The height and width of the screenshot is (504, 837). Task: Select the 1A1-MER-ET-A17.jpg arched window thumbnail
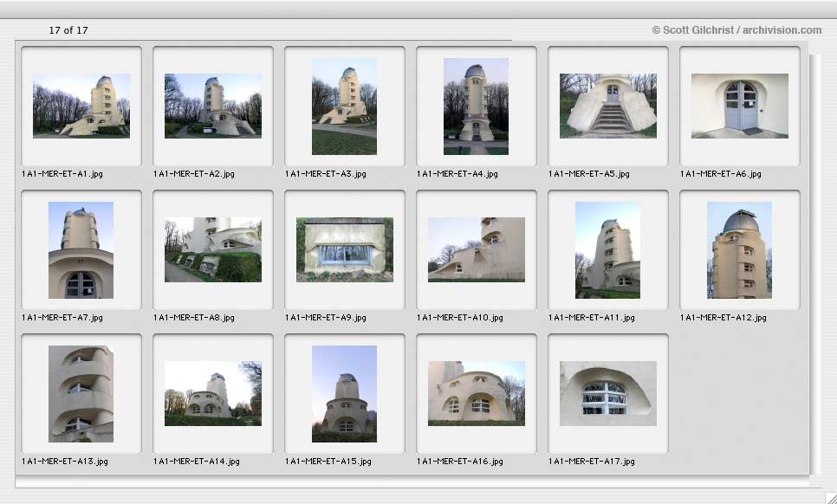[x=608, y=394]
